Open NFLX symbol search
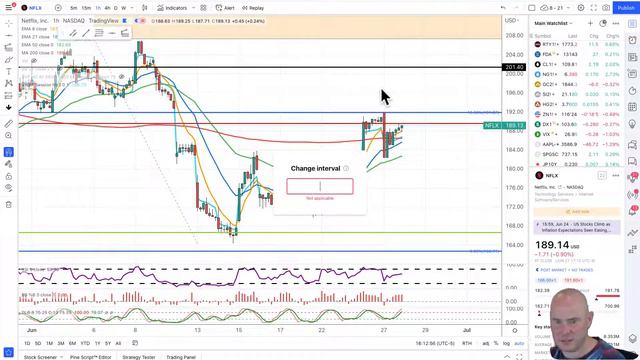The width and height of the screenshot is (640, 360). point(32,8)
